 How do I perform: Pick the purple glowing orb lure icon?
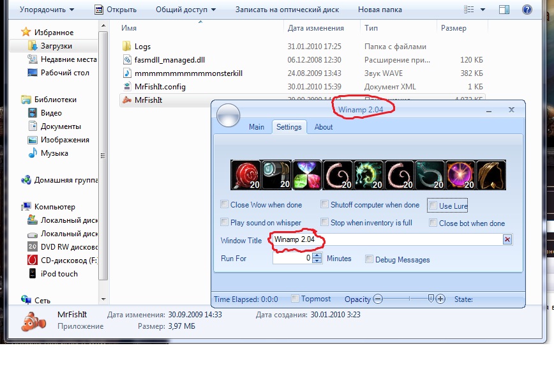460,174
